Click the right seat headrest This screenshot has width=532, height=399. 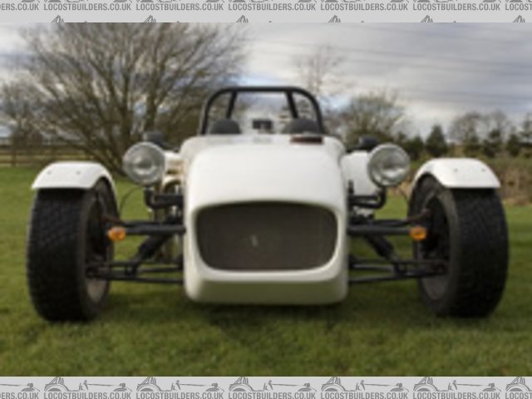[301, 126]
